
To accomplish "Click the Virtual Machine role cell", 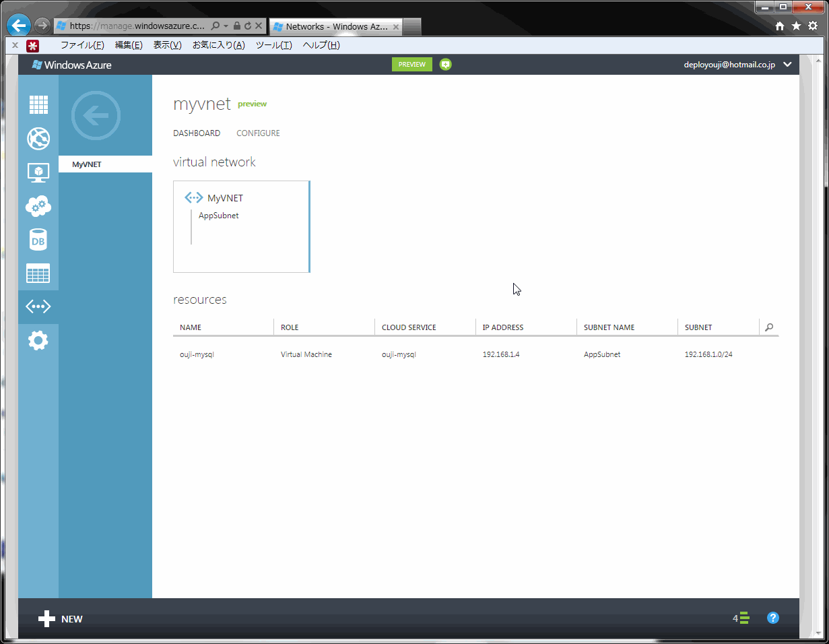I will [x=306, y=354].
